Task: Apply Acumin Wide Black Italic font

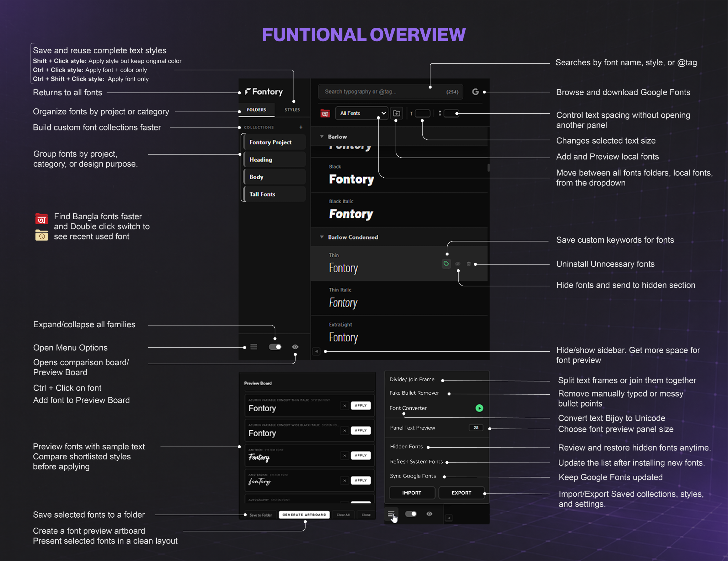Action: pos(360,430)
